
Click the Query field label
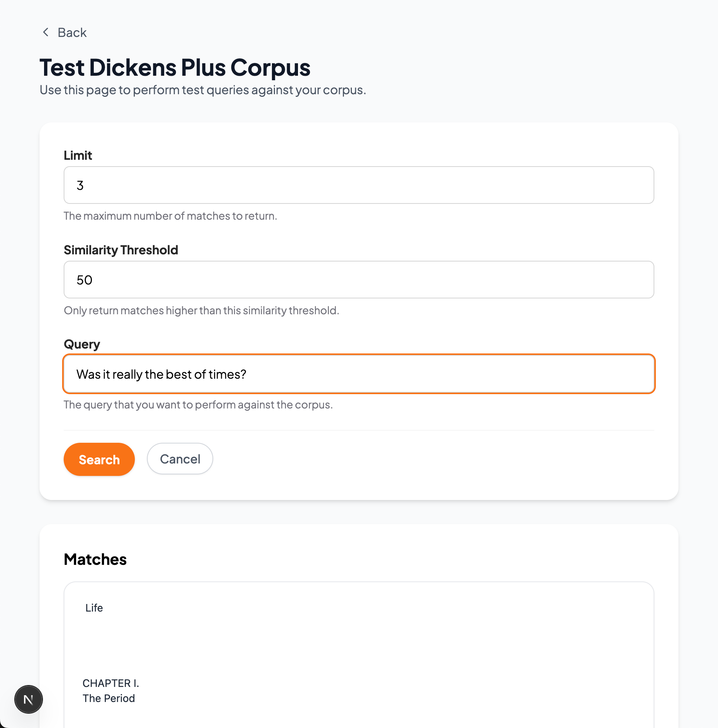pos(82,344)
